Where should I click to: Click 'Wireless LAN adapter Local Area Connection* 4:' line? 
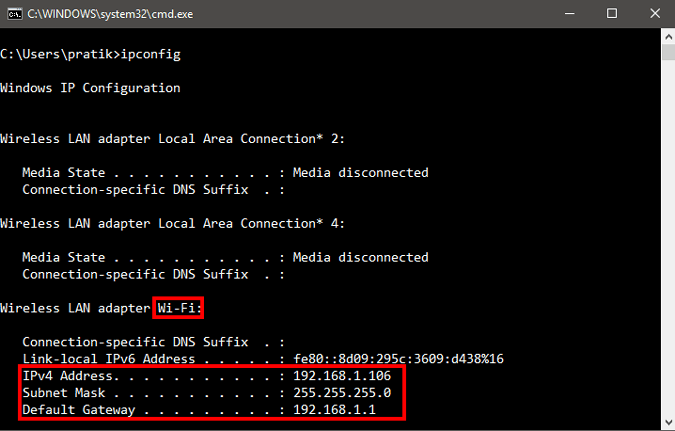pos(172,224)
